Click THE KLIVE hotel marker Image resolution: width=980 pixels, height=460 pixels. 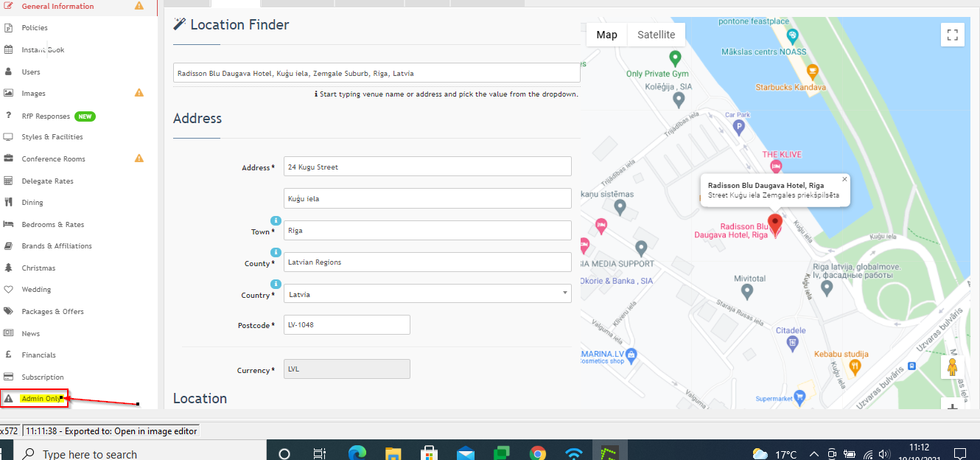776,166
